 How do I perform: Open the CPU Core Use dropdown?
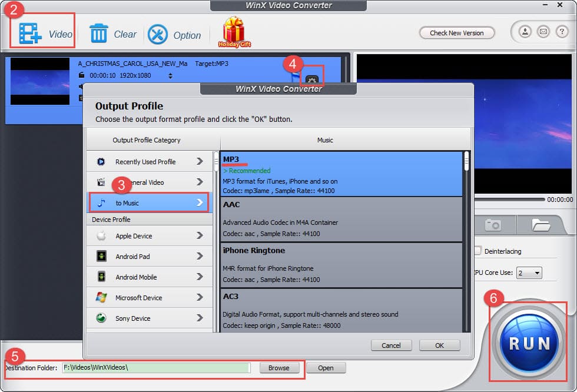[529, 273]
